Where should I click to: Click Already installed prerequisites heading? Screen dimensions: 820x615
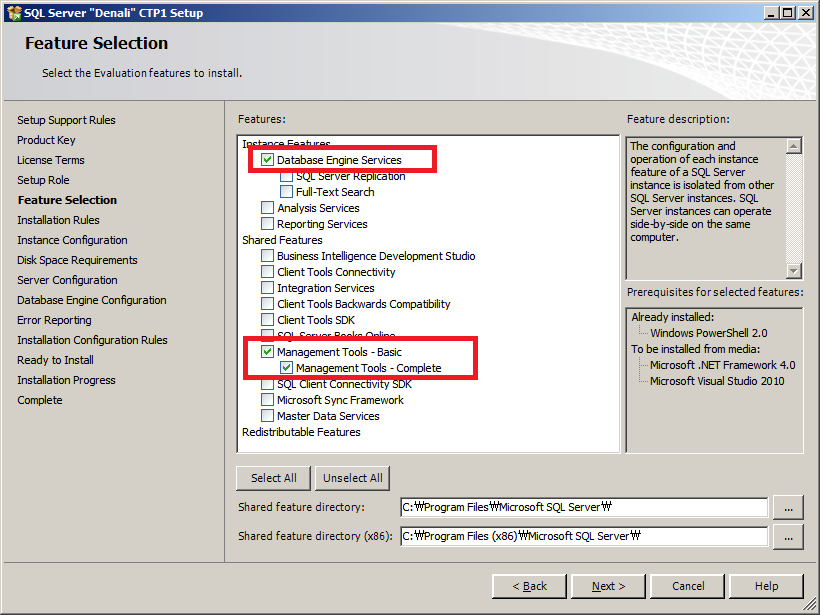pyautogui.click(x=673, y=317)
